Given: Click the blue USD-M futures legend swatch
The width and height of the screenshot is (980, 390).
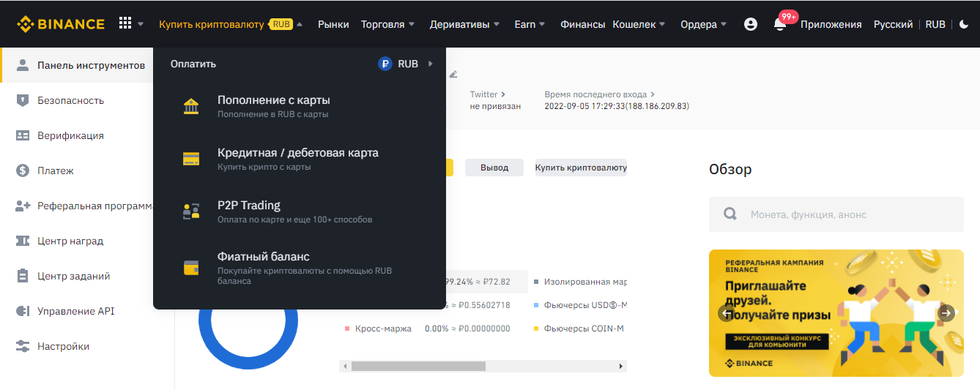Looking at the screenshot, I should click(x=537, y=305).
